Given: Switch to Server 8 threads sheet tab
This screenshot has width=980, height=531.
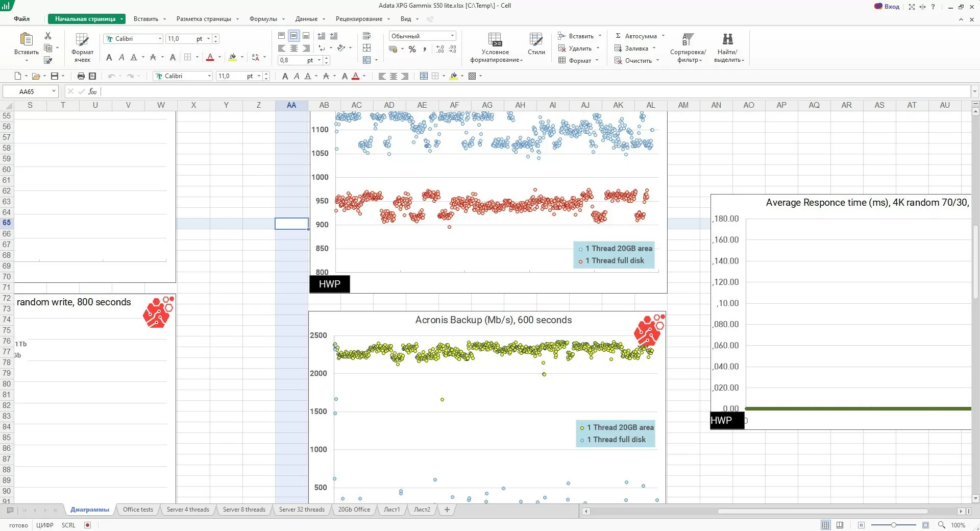Looking at the screenshot, I should coord(244,510).
